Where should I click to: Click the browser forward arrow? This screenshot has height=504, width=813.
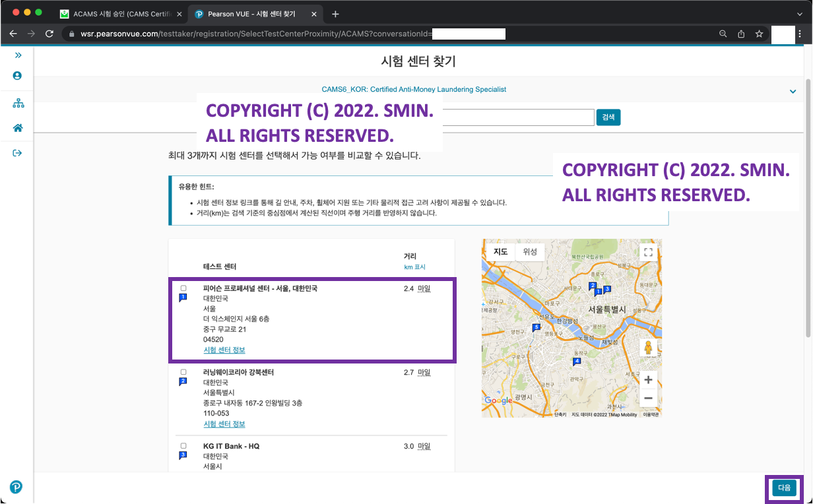pos(31,34)
